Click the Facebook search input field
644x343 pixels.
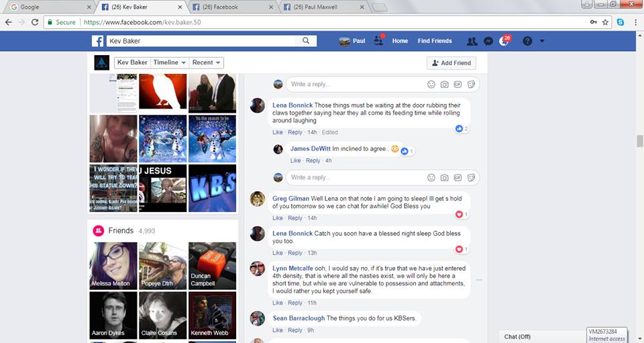pos(201,41)
